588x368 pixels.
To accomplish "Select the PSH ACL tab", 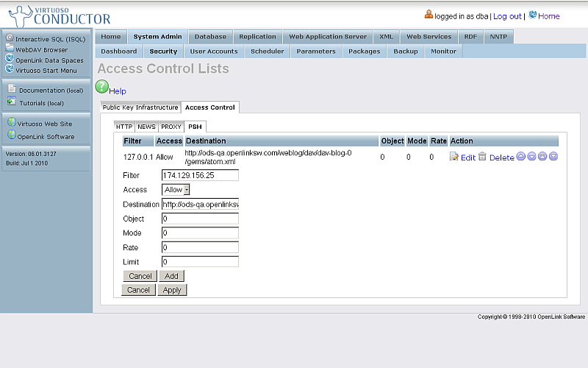I will 195,127.
